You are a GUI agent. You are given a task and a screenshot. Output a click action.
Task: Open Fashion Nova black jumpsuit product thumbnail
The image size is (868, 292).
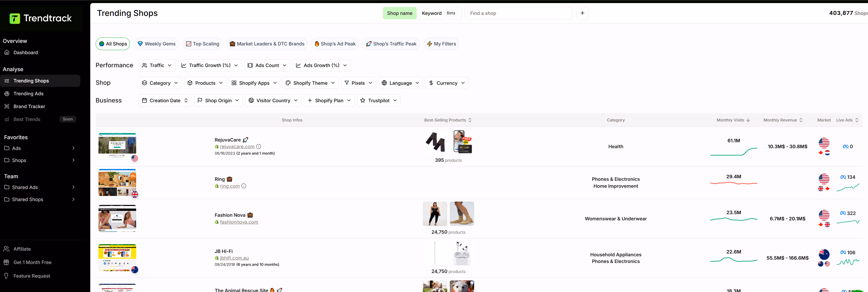(435, 214)
